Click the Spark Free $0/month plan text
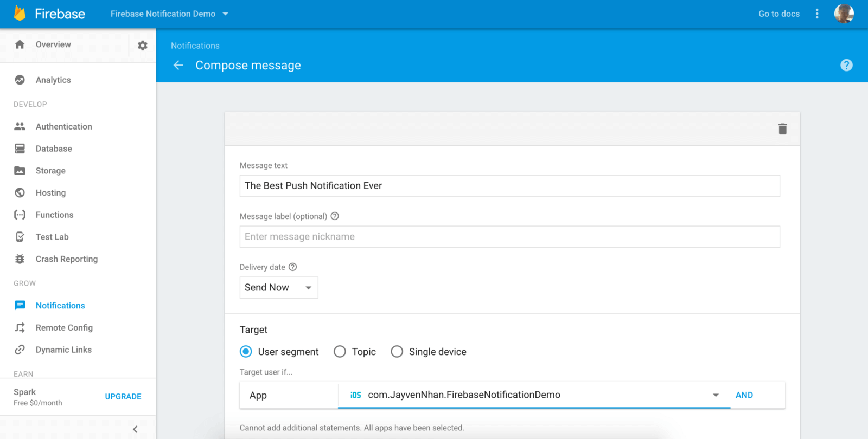The height and width of the screenshot is (439, 868). [38, 397]
